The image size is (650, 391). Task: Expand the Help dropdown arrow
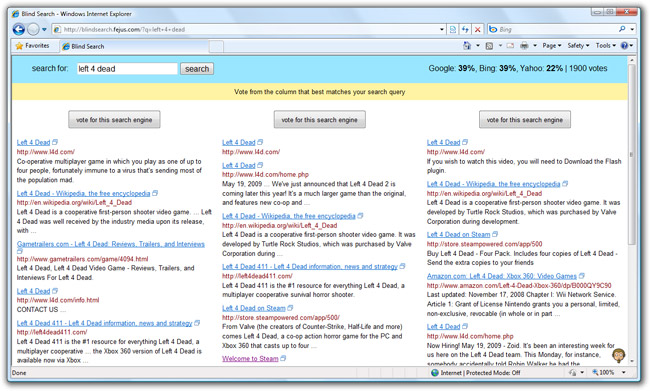pos(631,46)
